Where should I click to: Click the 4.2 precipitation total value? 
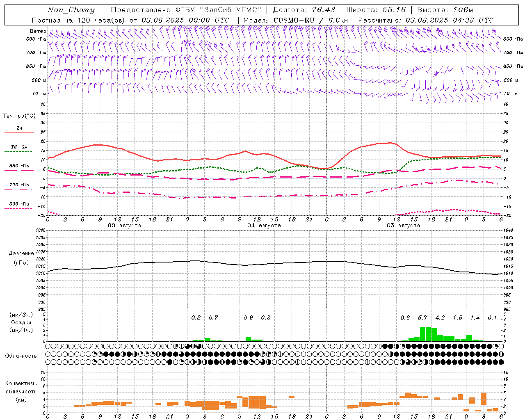tap(440, 317)
